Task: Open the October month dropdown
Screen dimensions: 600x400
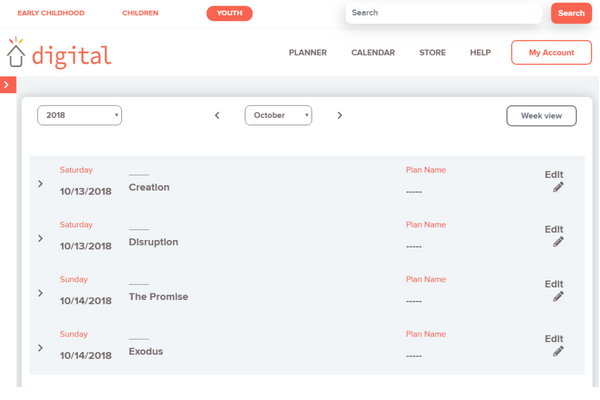Action: pyautogui.click(x=278, y=115)
